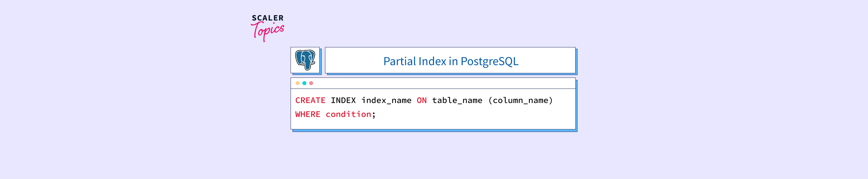Image resolution: width=868 pixels, height=179 pixels.
Task: Click the code window's empty title bar
Action: pyautogui.click(x=438, y=83)
